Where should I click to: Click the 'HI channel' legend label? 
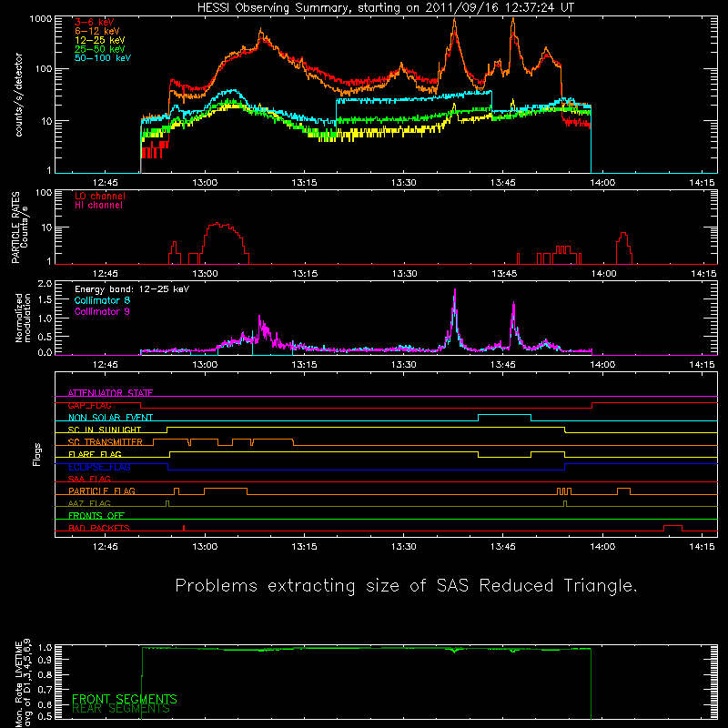(98, 206)
